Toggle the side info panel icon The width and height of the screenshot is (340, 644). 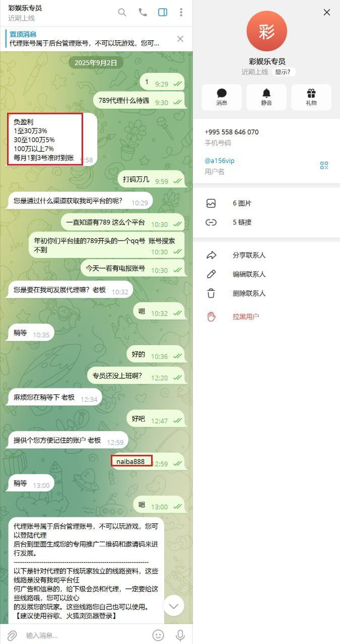[x=163, y=13]
